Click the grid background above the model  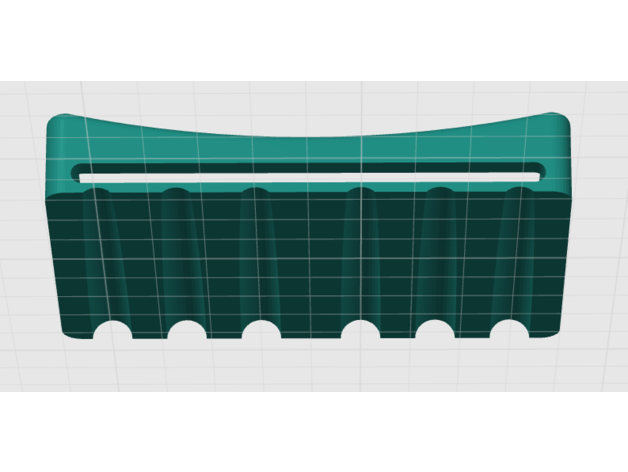(310, 98)
